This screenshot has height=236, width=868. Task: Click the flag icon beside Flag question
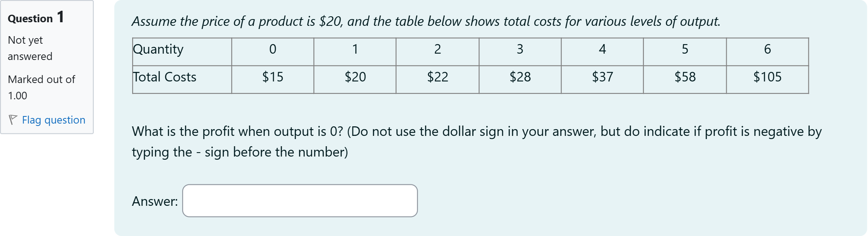[x=14, y=120]
